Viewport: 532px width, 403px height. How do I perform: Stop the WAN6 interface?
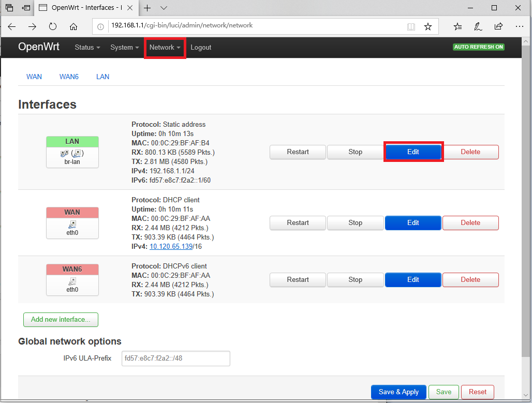click(355, 280)
